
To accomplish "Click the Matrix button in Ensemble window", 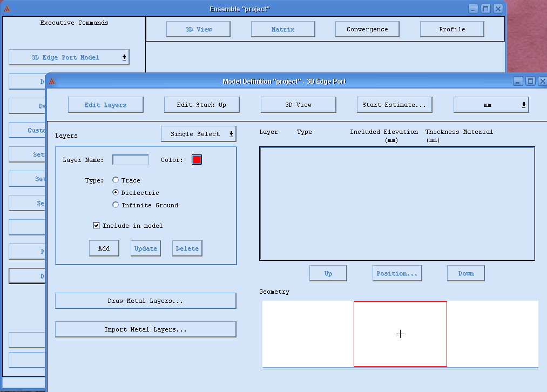I will (x=283, y=29).
